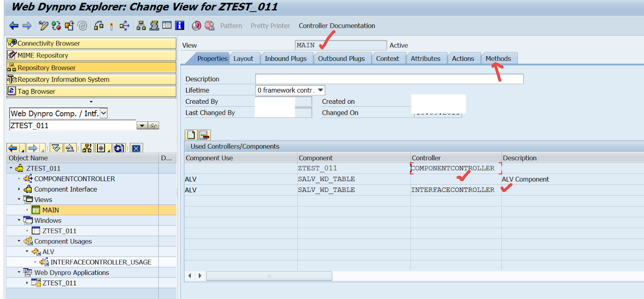This screenshot has width=644, height=299.
Task: Close the object browser with the X icon
Action: point(136,148)
